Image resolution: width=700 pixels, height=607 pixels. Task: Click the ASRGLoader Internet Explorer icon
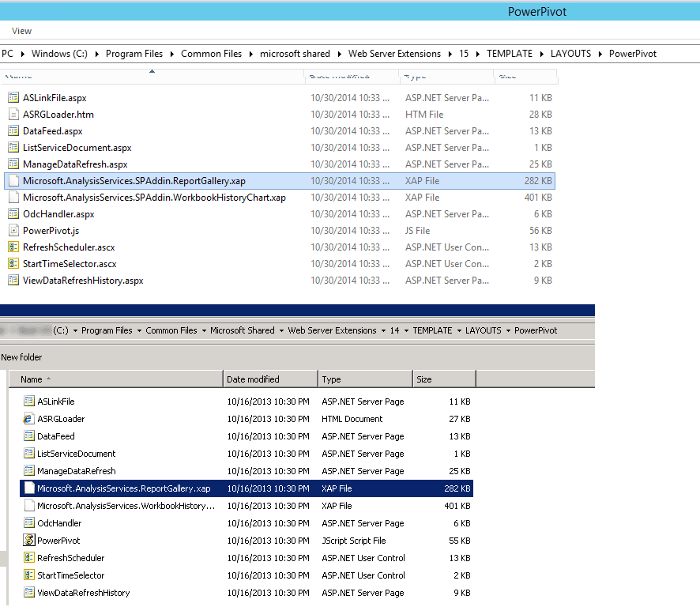pos(29,419)
